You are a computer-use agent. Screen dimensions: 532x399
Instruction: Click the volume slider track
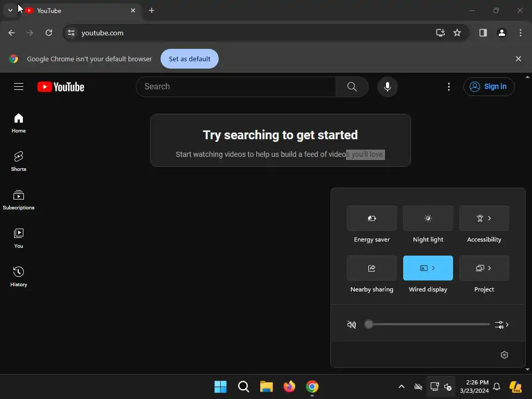429,324
